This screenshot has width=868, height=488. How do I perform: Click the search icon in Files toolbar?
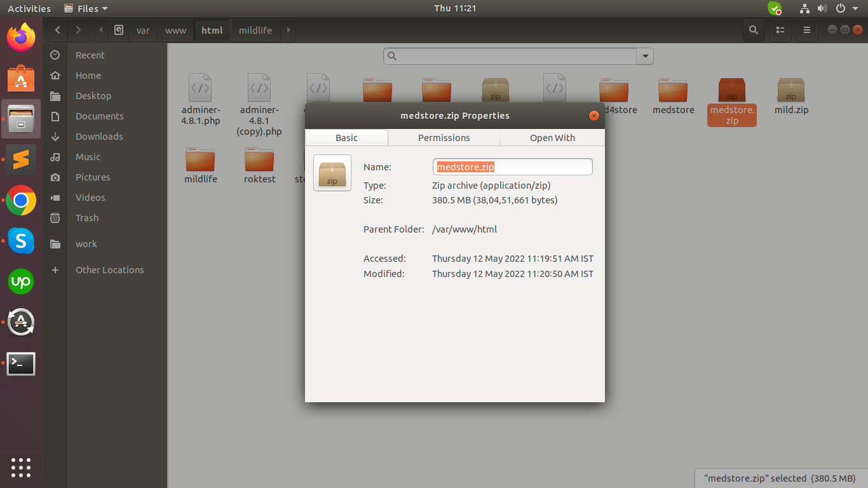coord(753,30)
